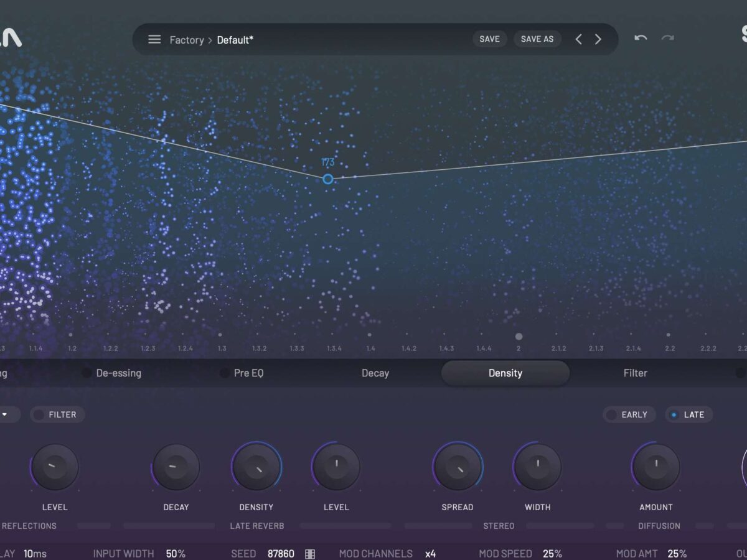
Task: Click the late reverb DENSITY knob
Action: click(256, 467)
